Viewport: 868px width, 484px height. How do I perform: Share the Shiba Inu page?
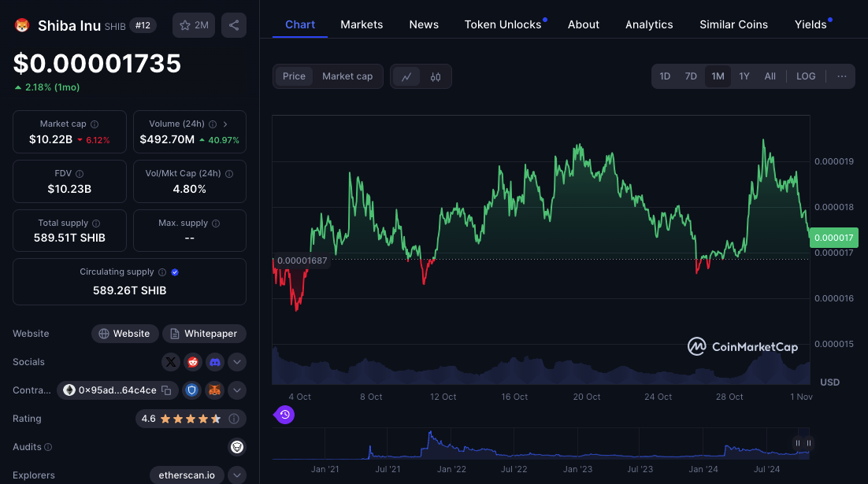[234, 25]
